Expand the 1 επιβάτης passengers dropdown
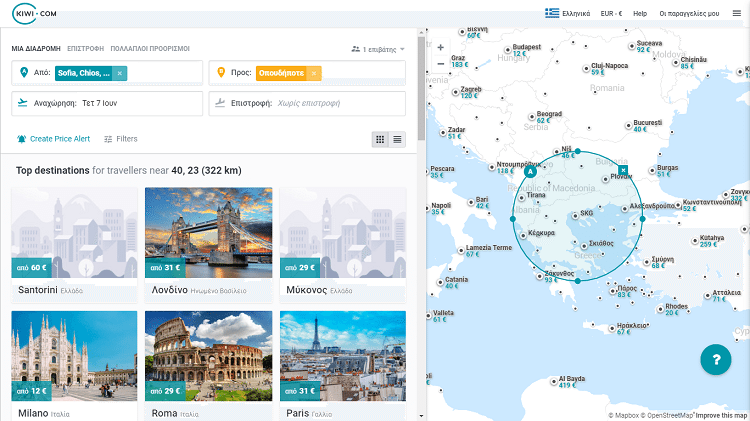Viewport: 750px width, 421px height. 378,49
